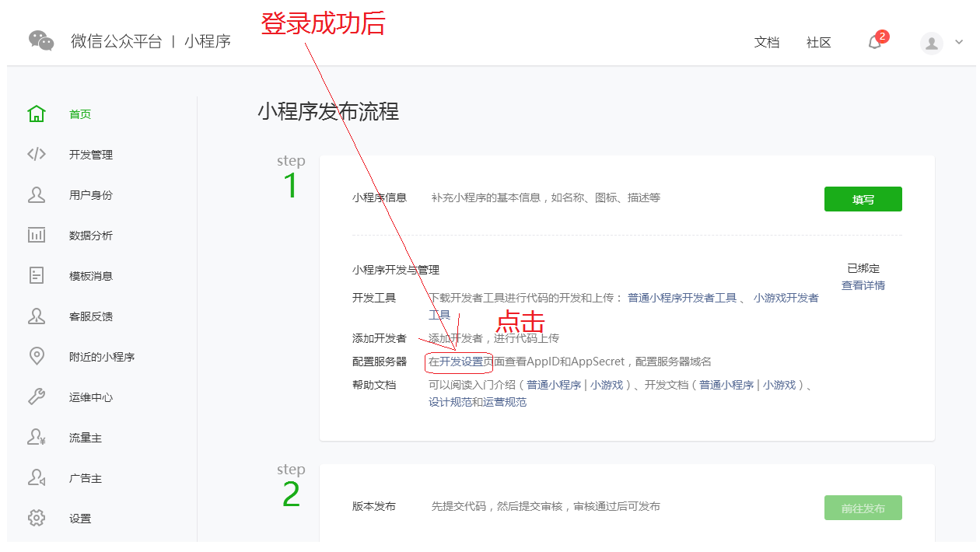Click the 配置服务器 label
Image resolution: width=980 pixels, height=552 pixels.
(380, 362)
